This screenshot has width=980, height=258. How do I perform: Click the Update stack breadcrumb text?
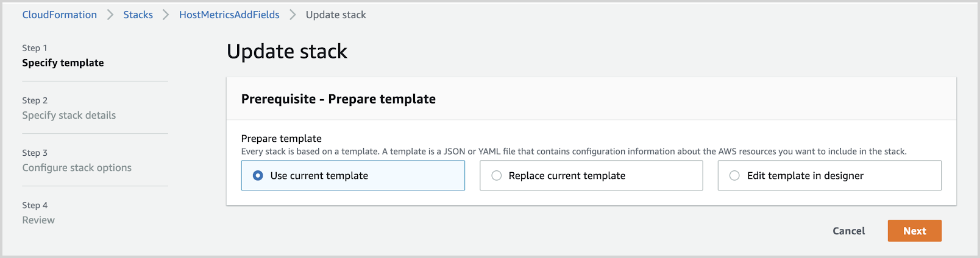[336, 15]
